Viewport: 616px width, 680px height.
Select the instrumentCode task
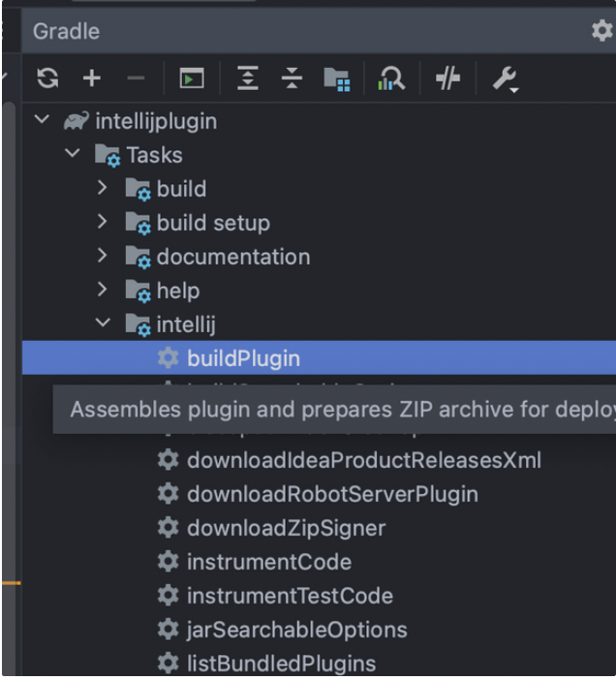[269, 562]
